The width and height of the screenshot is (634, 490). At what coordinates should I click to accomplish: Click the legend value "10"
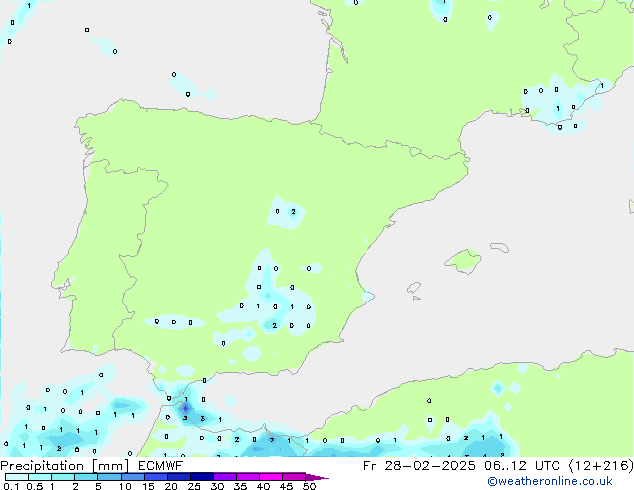pos(125,486)
